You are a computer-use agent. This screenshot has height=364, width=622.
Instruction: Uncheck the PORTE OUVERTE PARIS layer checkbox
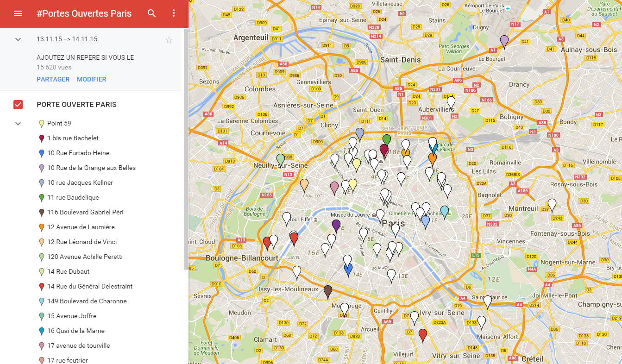18,105
